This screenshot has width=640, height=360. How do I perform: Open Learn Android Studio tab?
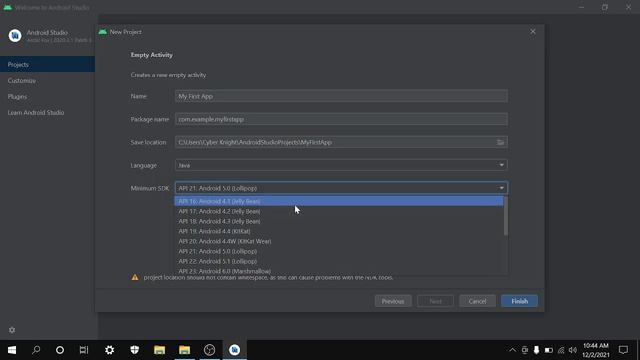47,112
